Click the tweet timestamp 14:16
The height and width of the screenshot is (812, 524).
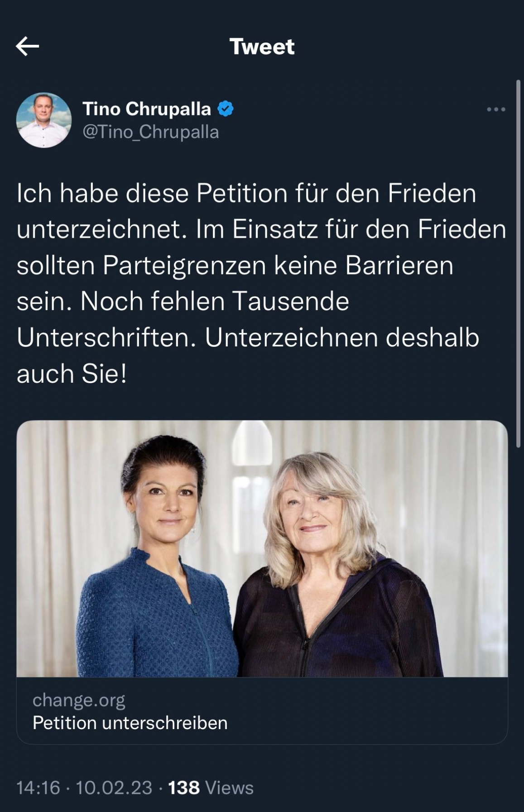coord(38,788)
